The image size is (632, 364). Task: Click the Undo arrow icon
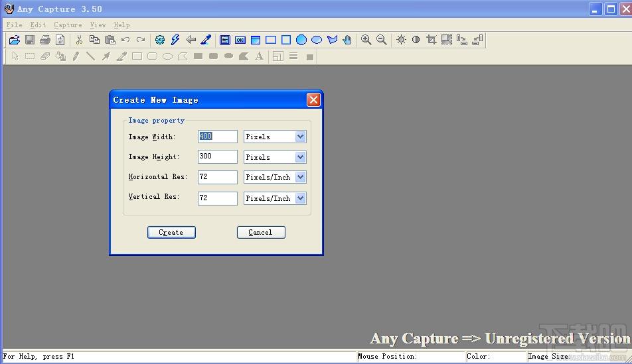(x=125, y=40)
